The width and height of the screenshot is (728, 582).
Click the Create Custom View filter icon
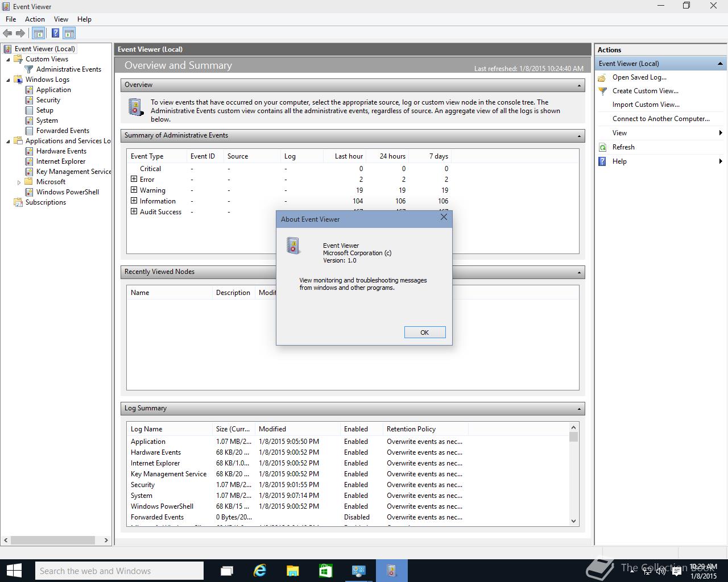click(603, 91)
